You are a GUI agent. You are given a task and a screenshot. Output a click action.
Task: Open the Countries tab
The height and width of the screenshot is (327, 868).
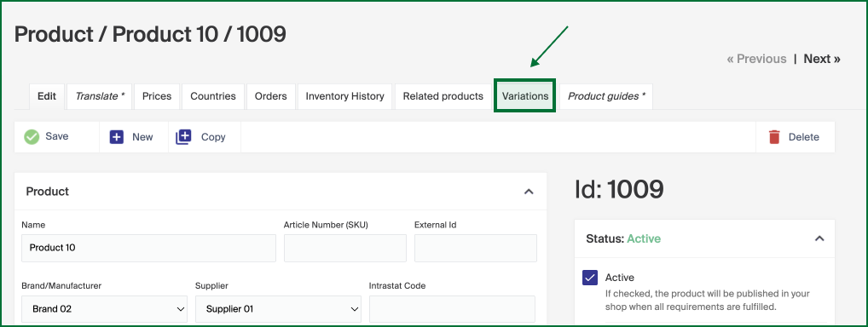point(213,96)
